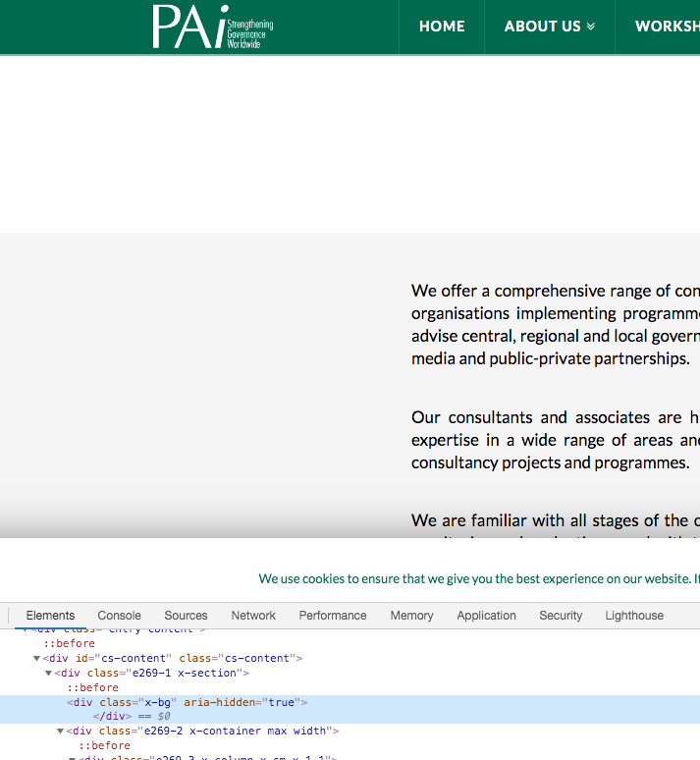Click paragraph starting "Our consultants and associates"
Screen dimensions: 700x760
(556, 440)
